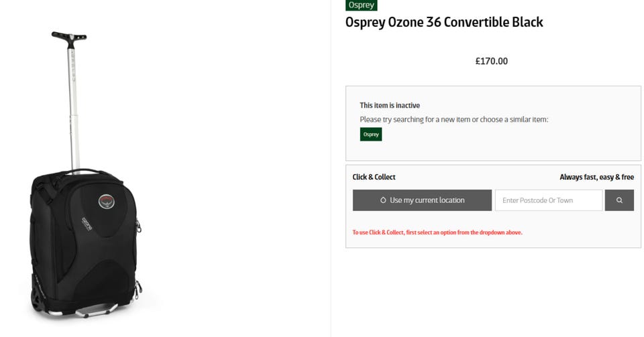Screen dimensions: 644x337
Task: Click the green Osprey brand badge above title
Action: [362, 5]
